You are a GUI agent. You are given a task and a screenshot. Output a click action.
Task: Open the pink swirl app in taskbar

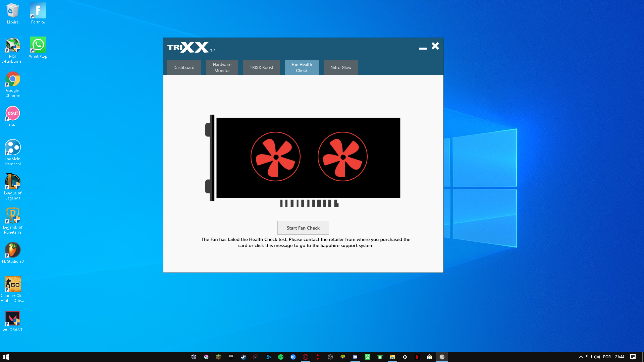(x=206, y=357)
